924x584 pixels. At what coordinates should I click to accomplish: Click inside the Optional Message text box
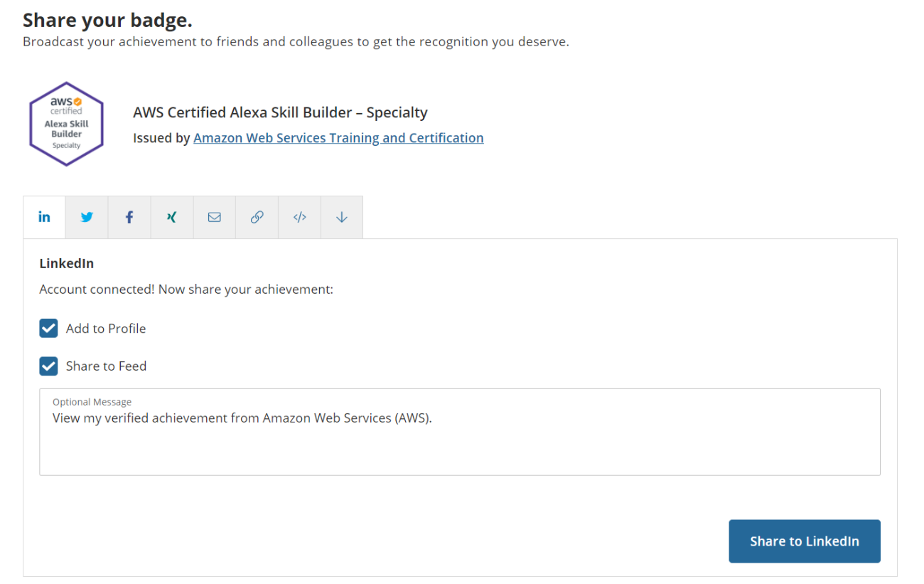coord(459,448)
